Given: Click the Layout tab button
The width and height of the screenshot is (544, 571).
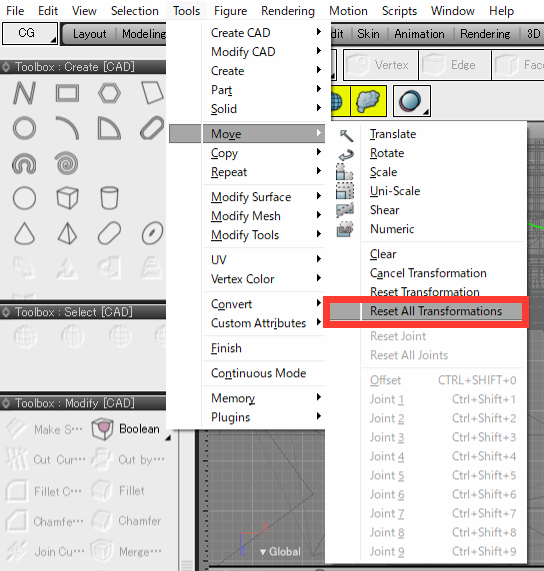Looking at the screenshot, I should [x=90, y=34].
